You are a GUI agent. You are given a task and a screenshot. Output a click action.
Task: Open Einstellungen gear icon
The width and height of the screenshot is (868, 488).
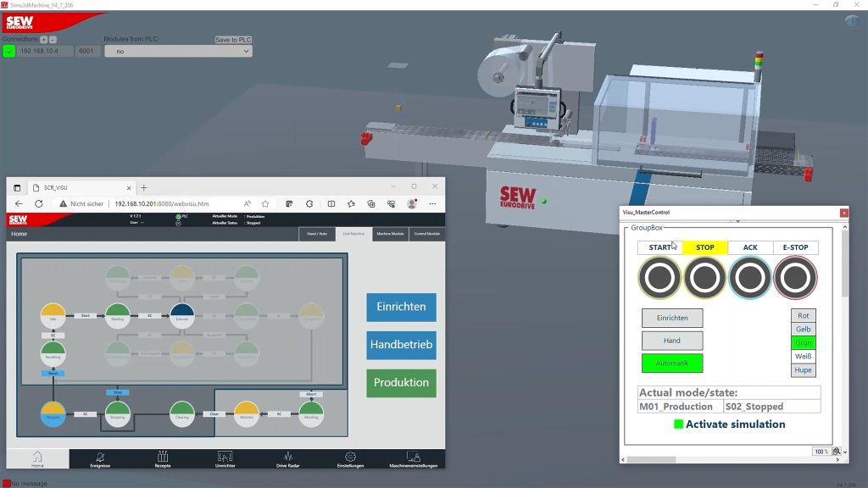(350, 457)
